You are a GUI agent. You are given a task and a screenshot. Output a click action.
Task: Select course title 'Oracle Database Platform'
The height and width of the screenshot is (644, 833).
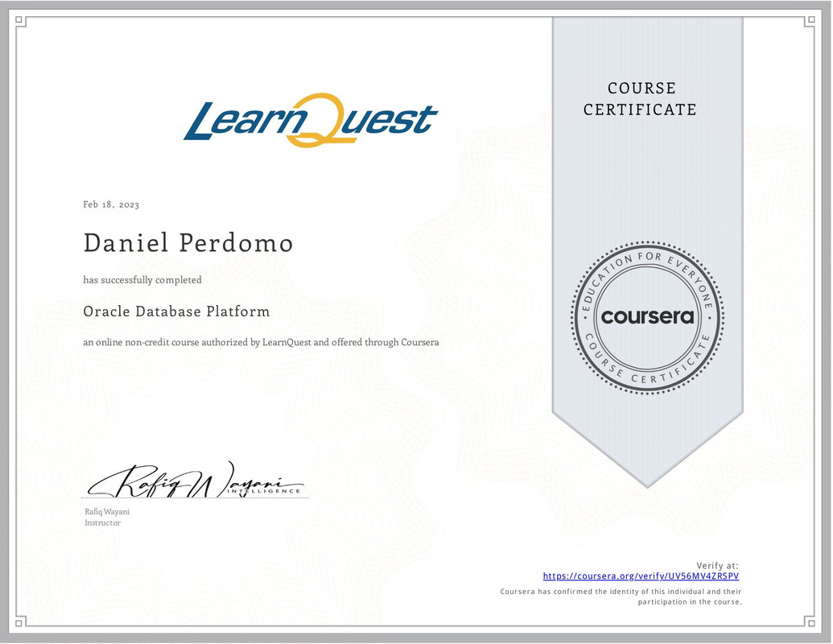tap(176, 312)
